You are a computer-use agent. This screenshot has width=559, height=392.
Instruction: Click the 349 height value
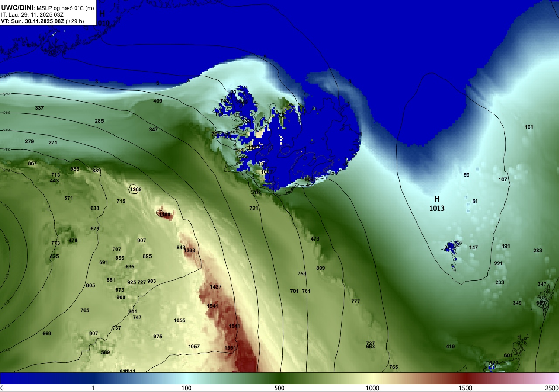517,303
